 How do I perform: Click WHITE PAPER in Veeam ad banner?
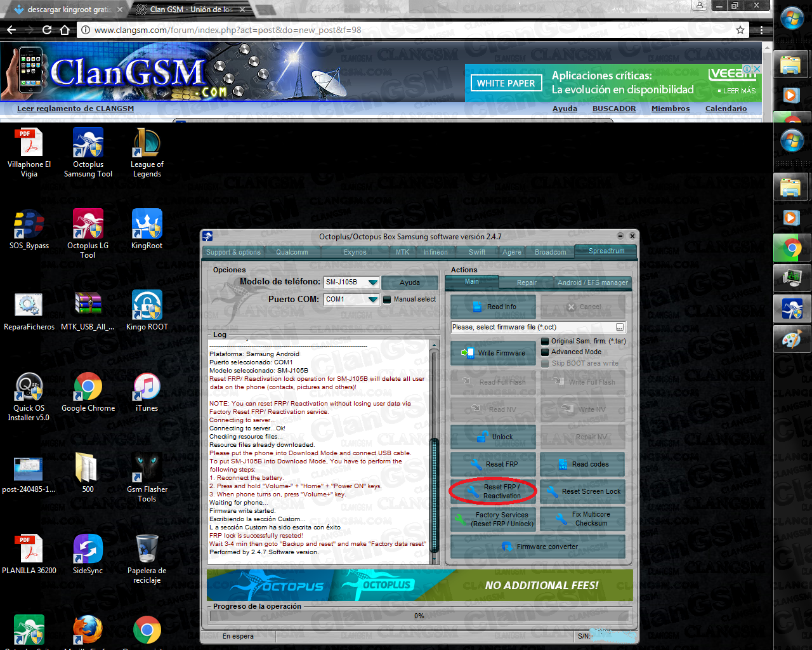pyautogui.click(x=506, y=83)
